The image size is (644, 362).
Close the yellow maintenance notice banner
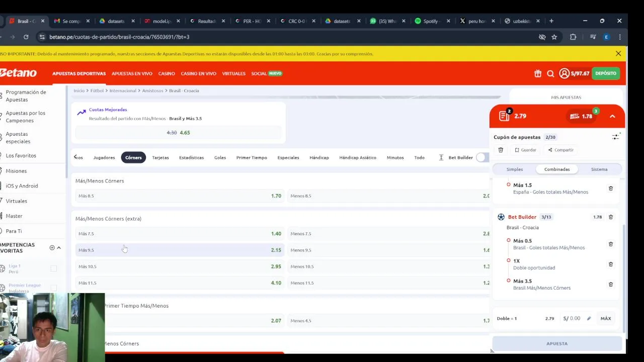tap(618, 53)
